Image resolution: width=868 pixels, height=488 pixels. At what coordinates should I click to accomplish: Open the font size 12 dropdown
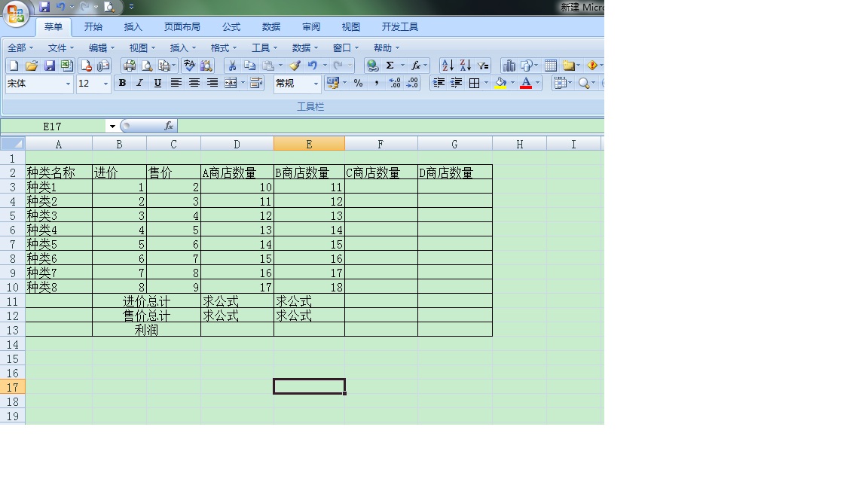(105, 84)
